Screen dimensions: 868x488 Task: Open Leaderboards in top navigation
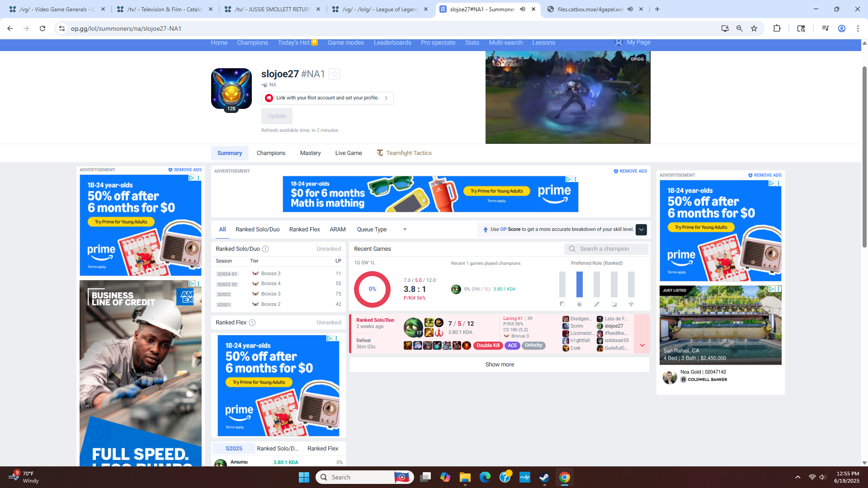click(x=392, y=42)
